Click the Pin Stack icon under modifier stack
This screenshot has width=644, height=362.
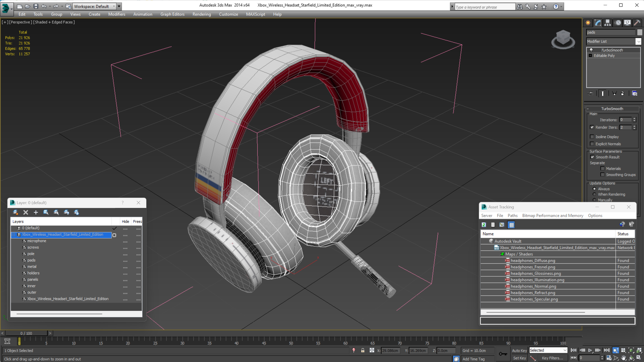click(x=591, y=93)
